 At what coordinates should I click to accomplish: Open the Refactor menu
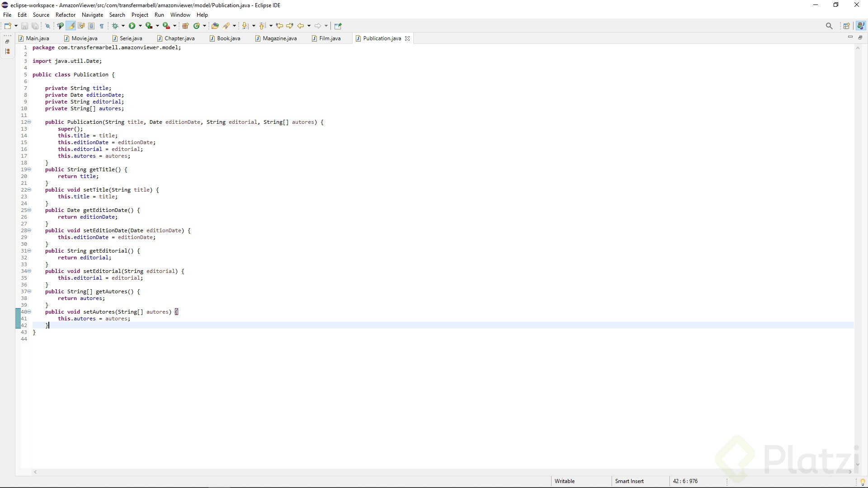click(x=65, y=15)
